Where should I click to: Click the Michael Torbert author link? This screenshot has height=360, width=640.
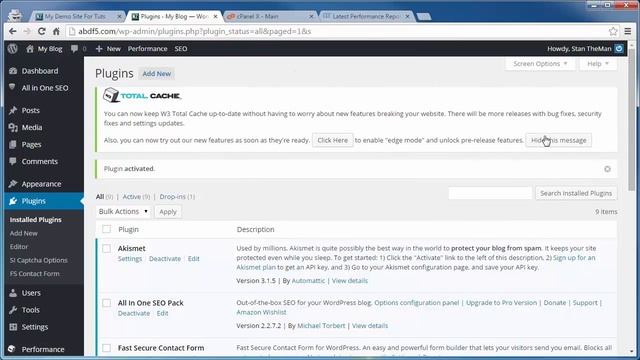tap(321, 326)
